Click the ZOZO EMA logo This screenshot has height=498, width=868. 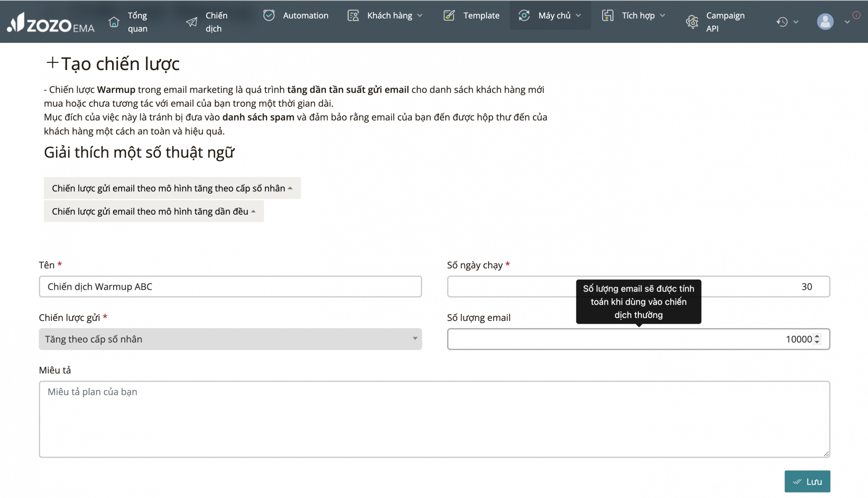click(x=51, y=22)
